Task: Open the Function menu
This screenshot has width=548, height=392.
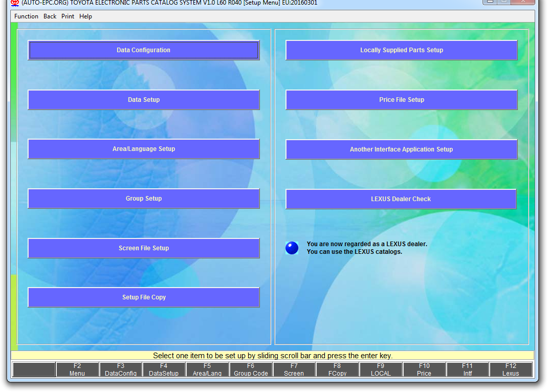Action: [x=26, y=16]
